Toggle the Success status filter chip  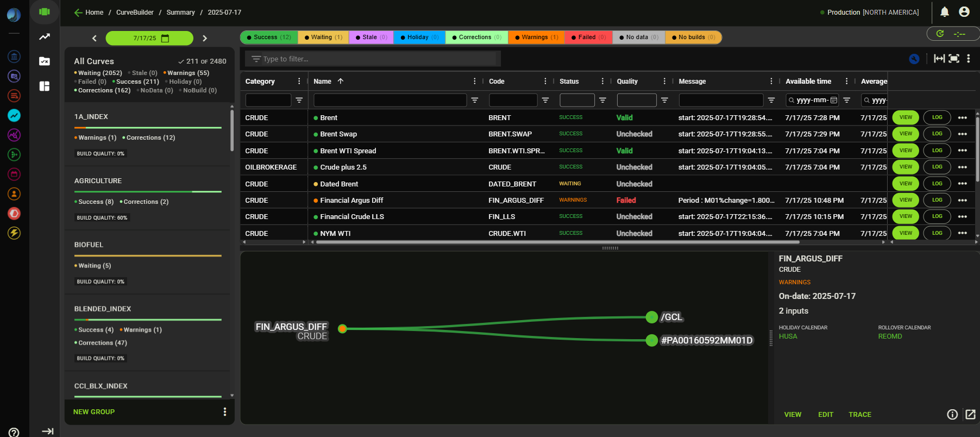[x=269, y=37]
